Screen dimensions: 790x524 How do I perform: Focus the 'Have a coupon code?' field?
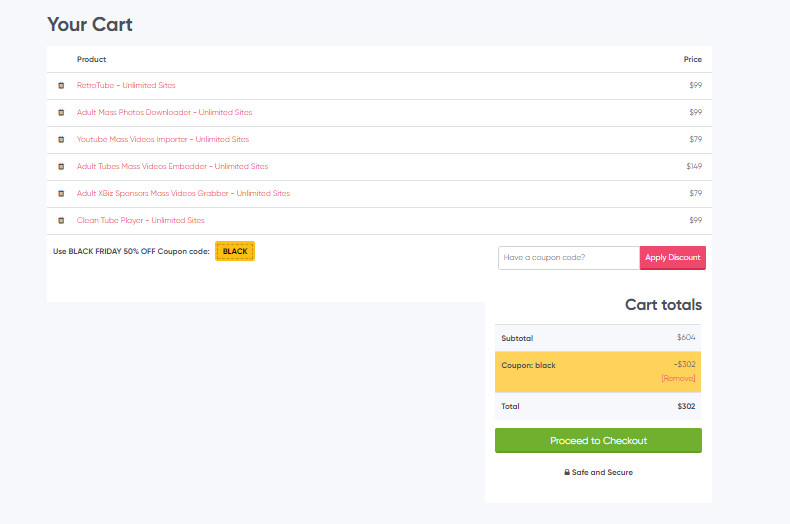tap(569, 257)
